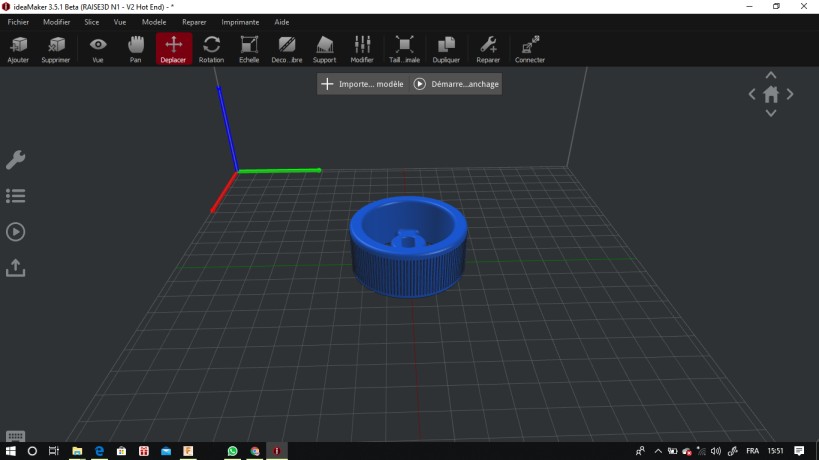
Task: Open the Vue menu in menu bar
Action: pos(120,22)
